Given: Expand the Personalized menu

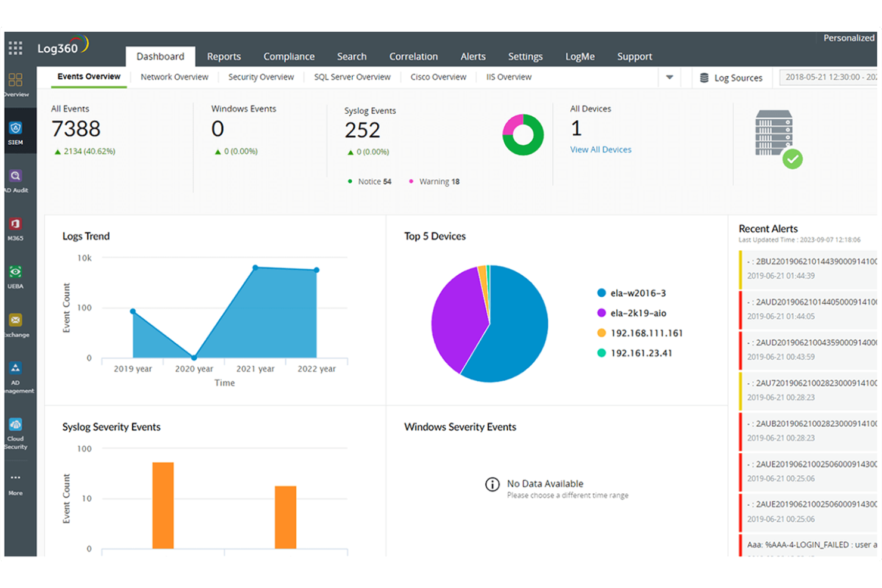Looking at the screenshot, I should [848, 38].
